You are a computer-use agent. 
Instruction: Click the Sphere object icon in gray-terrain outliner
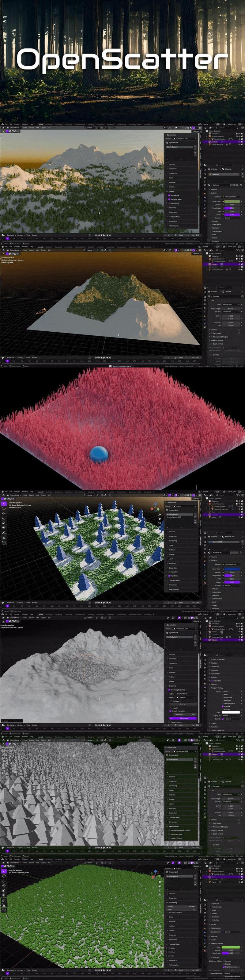pyautogui.click(x=210, y=640)
